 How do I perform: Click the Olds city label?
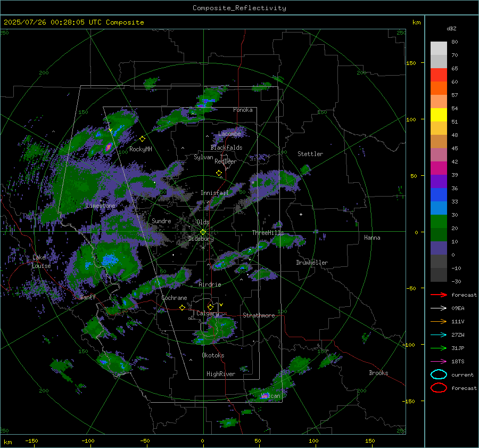pyautogui.click(x=203, y=222)
